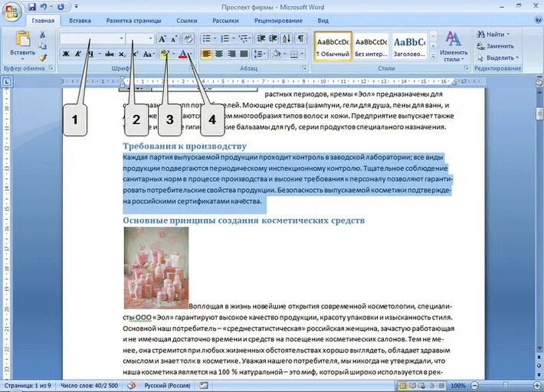This screenshot has height=392, width=544.
Task: Click Найти to search the document
Action: [x=493, y=34]
